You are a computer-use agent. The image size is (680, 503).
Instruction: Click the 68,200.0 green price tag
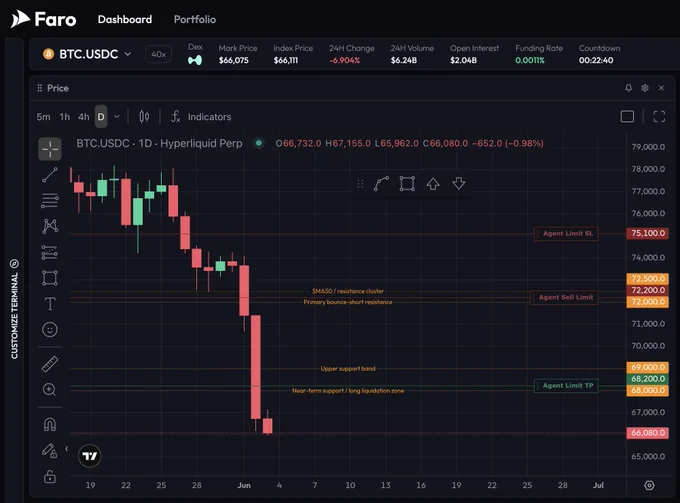pos(647,379)
